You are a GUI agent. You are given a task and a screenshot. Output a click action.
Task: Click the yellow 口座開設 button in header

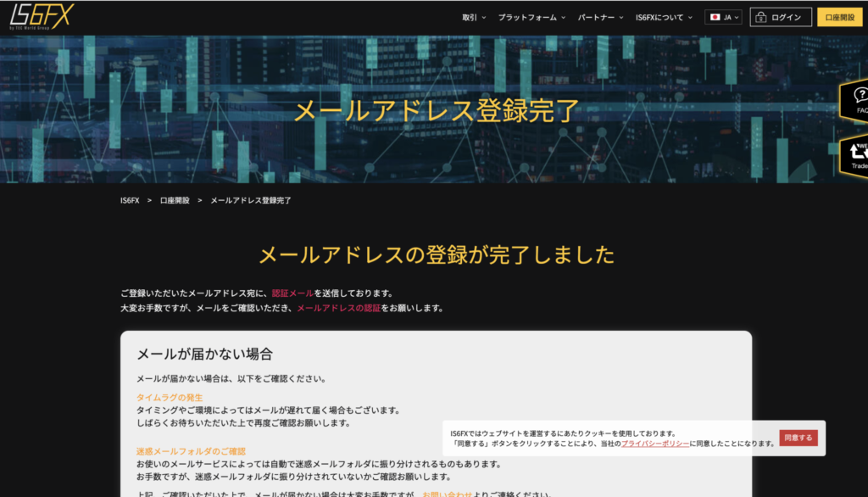(840, 17)
